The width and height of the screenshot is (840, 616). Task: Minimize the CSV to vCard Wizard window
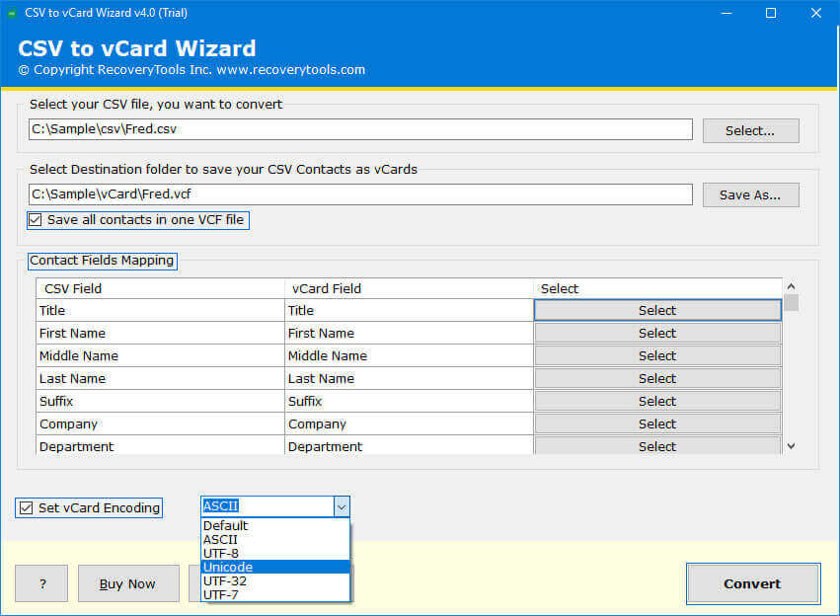point(726,13)
